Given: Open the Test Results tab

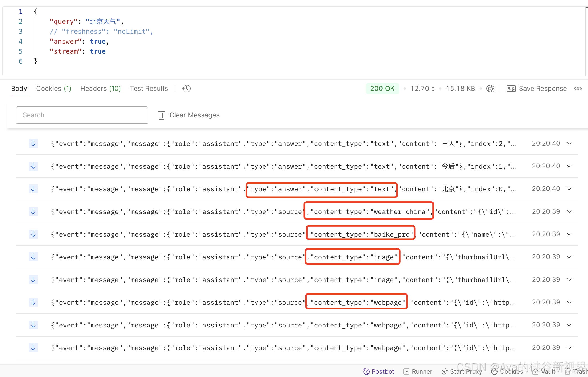Looking at the screenshot, I should click(149, 89).
